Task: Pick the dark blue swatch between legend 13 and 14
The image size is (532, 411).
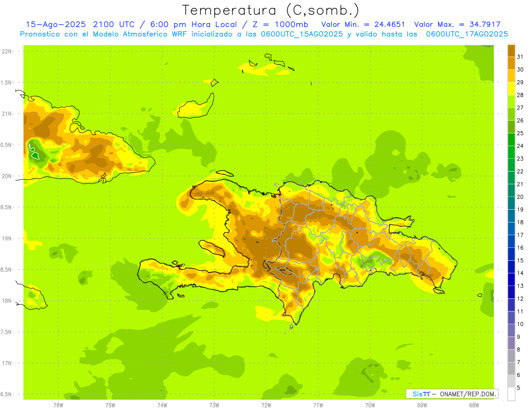Action: pyautogui.click(x=511, y=279)
